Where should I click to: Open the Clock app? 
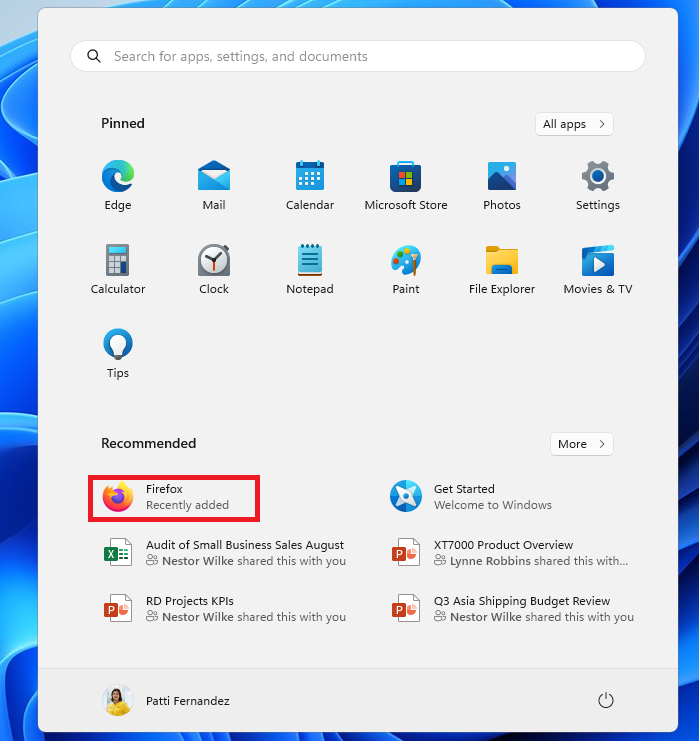(x=214, y=269)
